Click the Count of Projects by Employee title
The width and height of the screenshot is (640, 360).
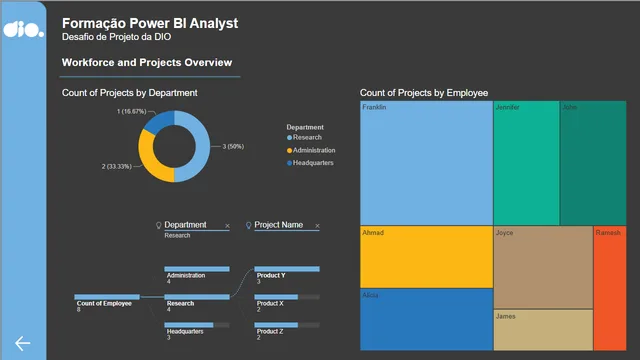[424, 93]
